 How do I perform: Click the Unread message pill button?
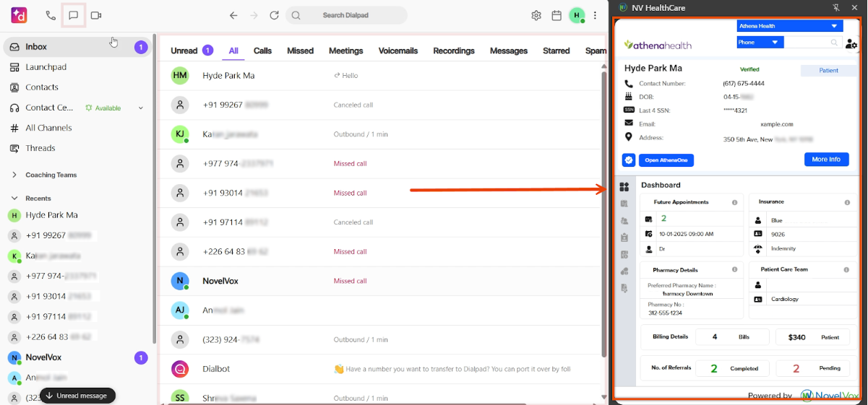pyautogui.click(x=77, y=396)
